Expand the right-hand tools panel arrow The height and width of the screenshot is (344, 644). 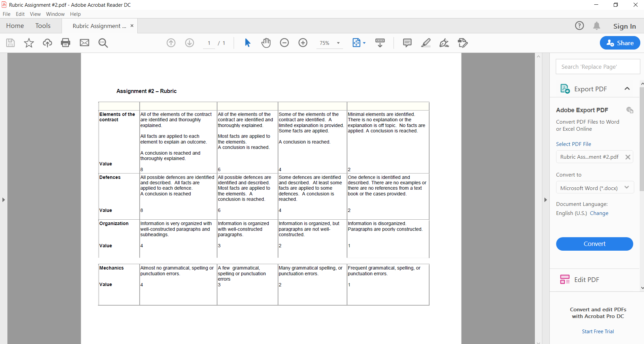[x=545, y=199]
